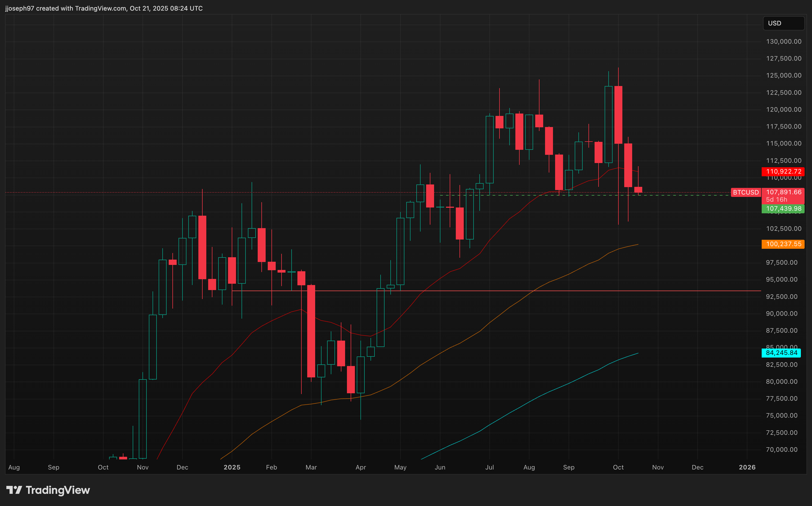Open the TradingView.com link in the header
This screenshot has height=506, width=812.
click(100, 8)
